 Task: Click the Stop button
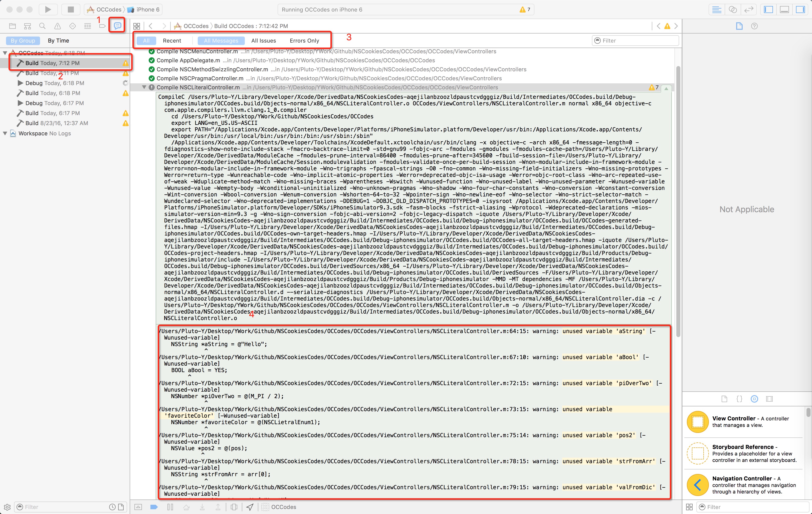[70, 9]
